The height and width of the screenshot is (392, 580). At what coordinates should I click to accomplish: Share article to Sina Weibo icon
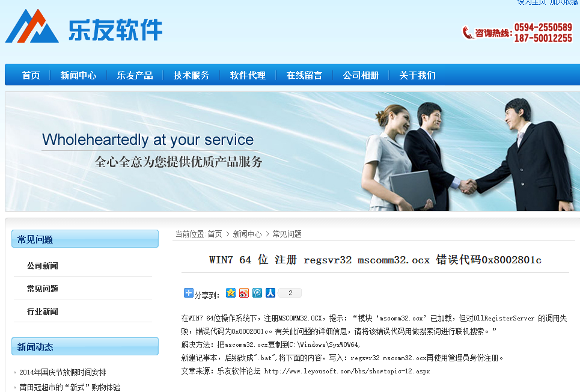point(244,293)
